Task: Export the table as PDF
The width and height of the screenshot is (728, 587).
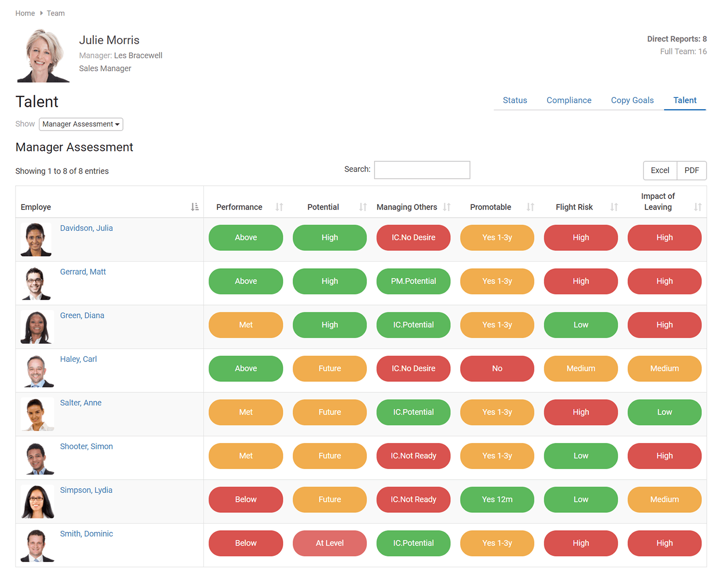Action: (x=691, y=170)
